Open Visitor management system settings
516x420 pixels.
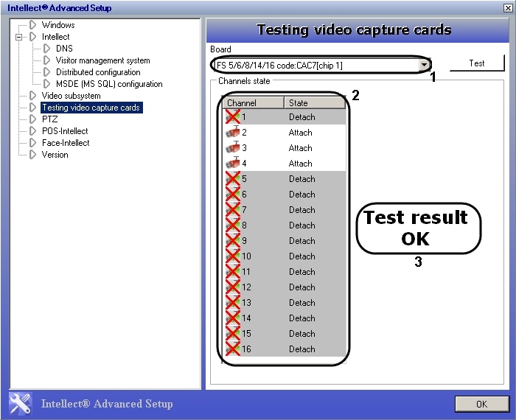tap(102, 60)
